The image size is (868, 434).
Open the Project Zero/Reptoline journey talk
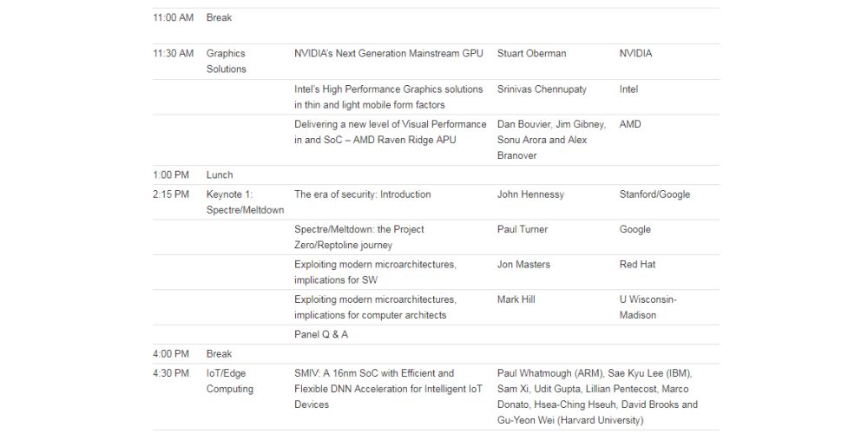(358, 238)
